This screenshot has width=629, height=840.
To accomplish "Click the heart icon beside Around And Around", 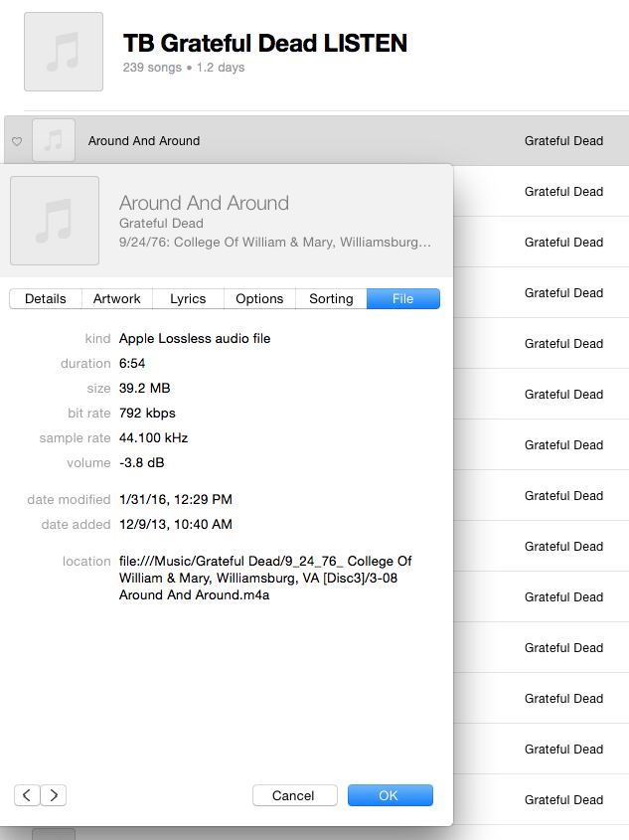I will pyautogui.click(x=16, y=141).
